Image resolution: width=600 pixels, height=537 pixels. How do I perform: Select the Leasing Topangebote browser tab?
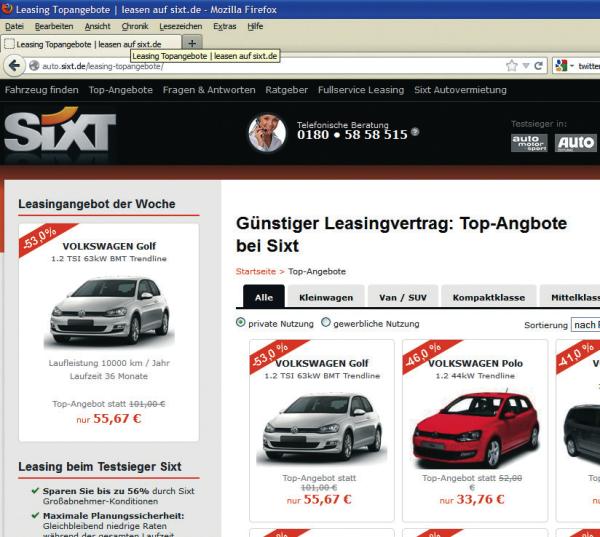[x=91, y=44]
